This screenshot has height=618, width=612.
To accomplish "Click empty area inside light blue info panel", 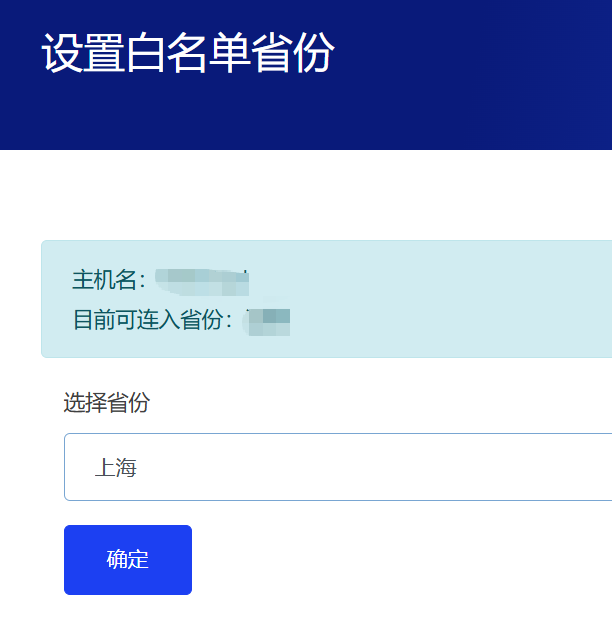I will [450, 300].
